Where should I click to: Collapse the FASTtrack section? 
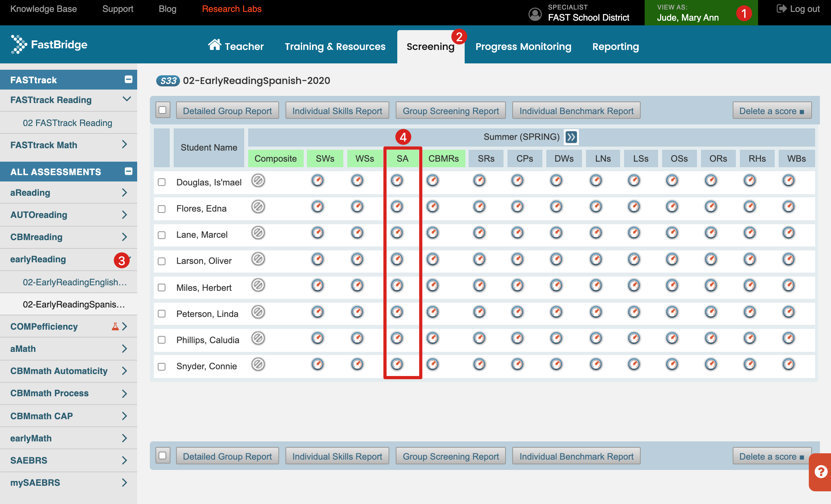coord(128,80)
